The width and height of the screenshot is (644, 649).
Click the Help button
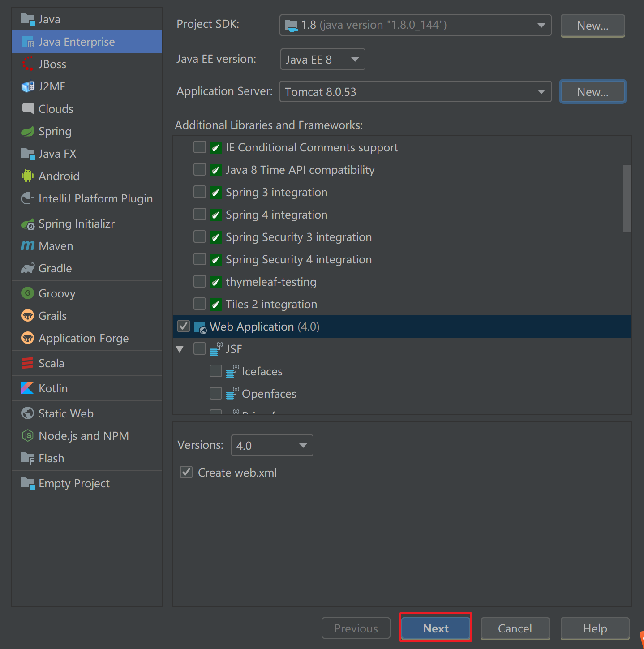point(595,628)
